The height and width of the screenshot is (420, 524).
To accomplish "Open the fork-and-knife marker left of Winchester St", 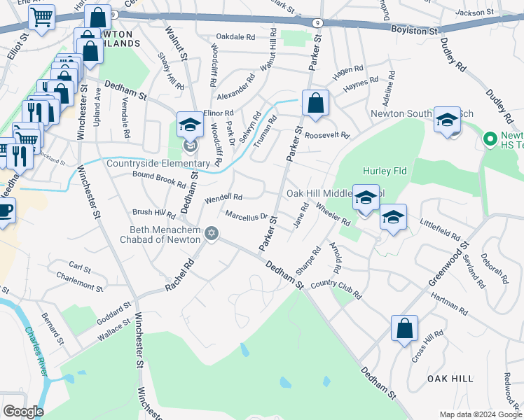I will click(x=36, y=112).
